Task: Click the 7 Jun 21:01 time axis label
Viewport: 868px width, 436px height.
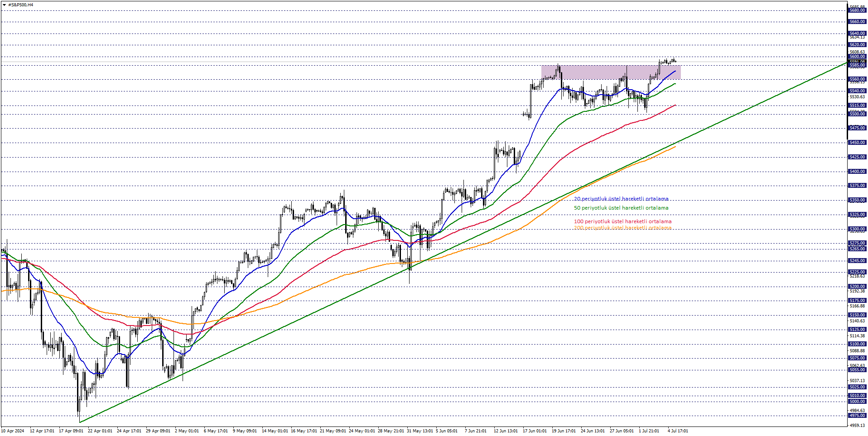Action: pos(476,431)
